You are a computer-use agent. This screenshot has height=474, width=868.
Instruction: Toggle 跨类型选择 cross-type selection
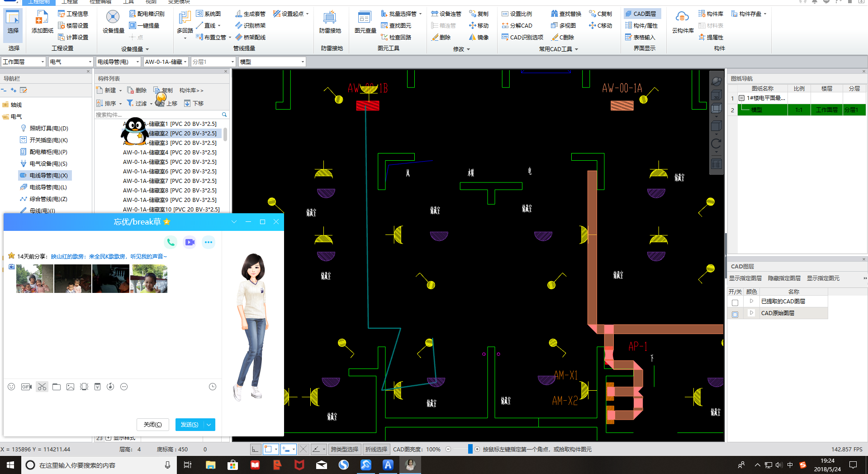tap(345, 449)
